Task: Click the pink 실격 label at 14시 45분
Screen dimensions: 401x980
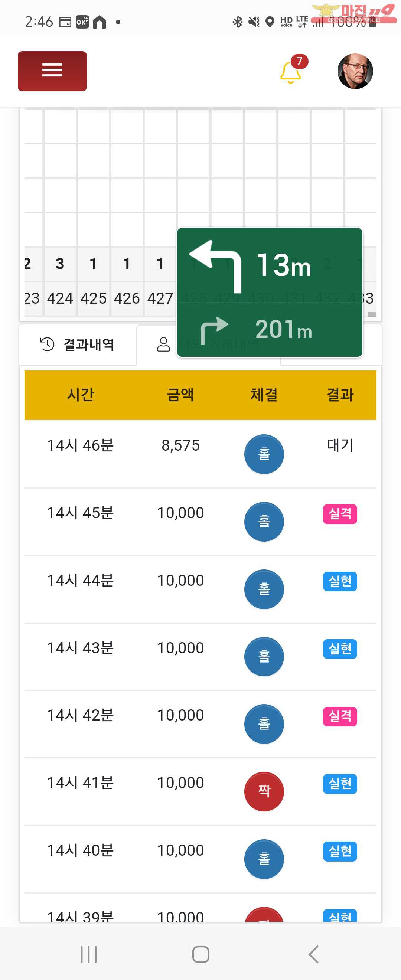Action: point(340,514)
